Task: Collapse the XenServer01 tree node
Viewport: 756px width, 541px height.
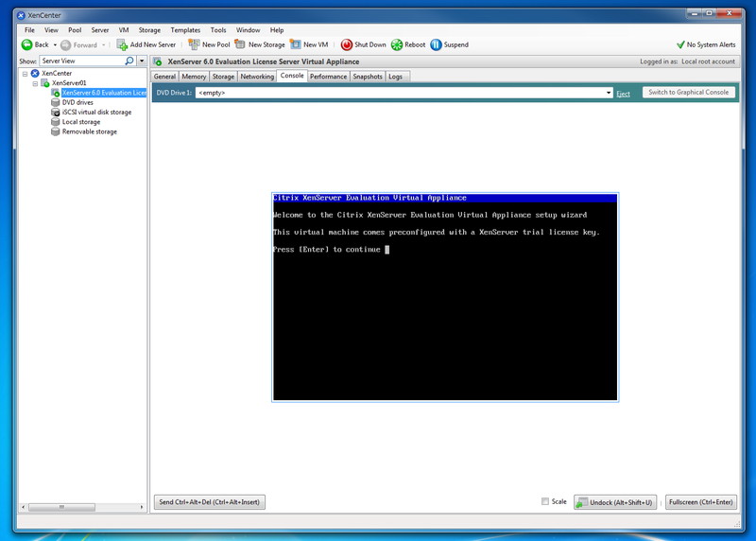Action: point(35,83)
